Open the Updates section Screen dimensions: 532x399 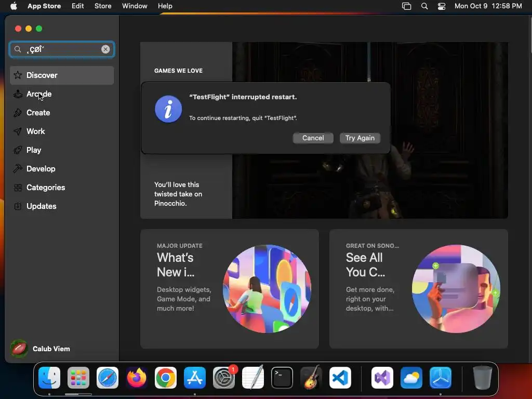[62, 206]
